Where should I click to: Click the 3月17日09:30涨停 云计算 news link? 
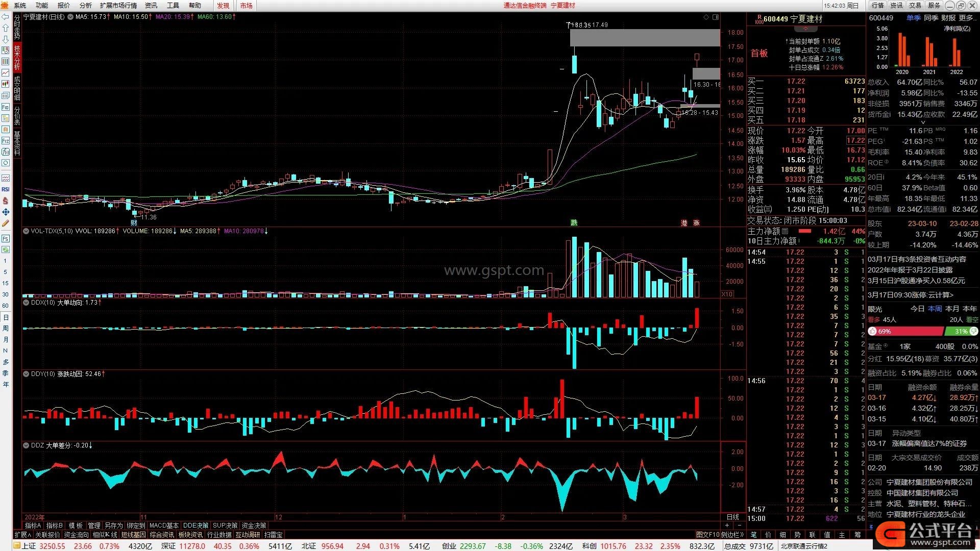[x=910, y=295]
